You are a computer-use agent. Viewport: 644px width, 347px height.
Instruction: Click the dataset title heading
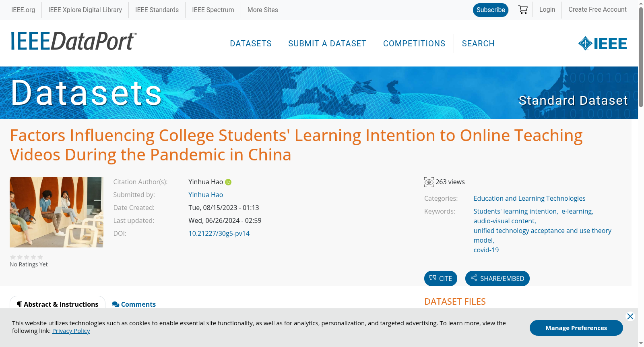pos(296,145)
